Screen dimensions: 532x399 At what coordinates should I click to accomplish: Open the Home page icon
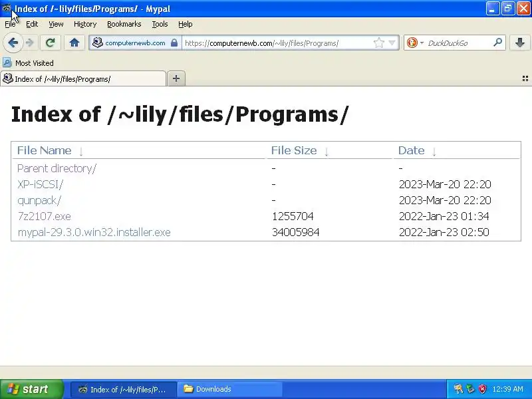coord(74,43)
